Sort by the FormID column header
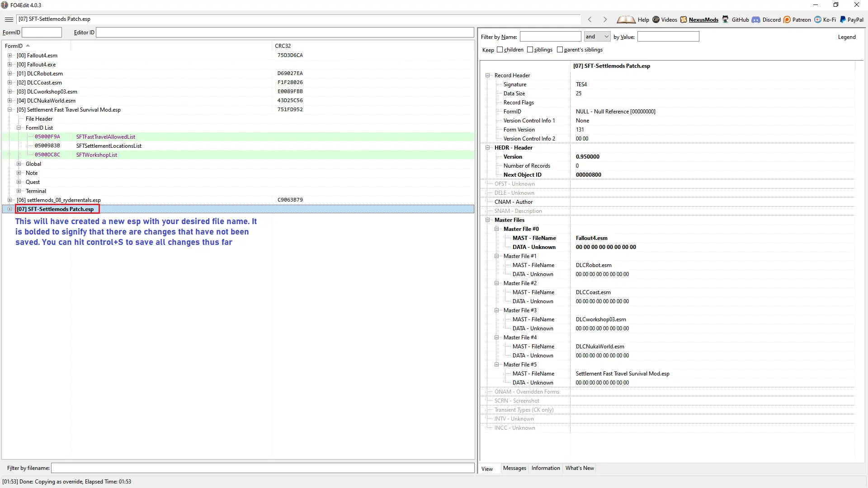The height and width of the screenshot is (488, 868). (36, 46)
